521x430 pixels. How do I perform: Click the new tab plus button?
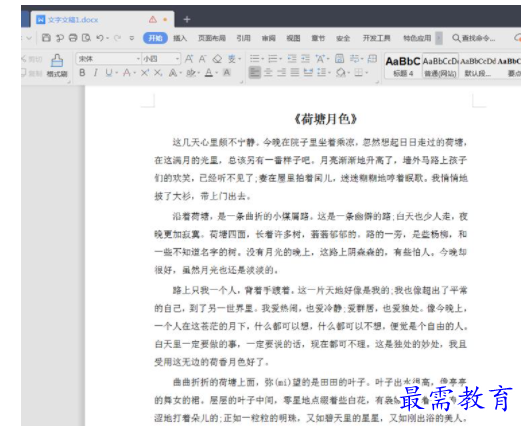pos(187,19)
